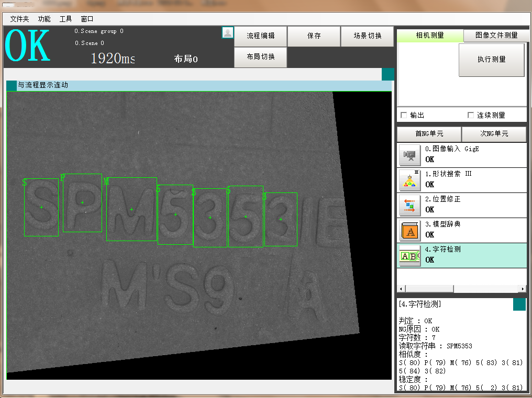Enable the 连续测量 checkbox
The height and width of the screenshot is (398, 532).
click(x=471, y=115)
